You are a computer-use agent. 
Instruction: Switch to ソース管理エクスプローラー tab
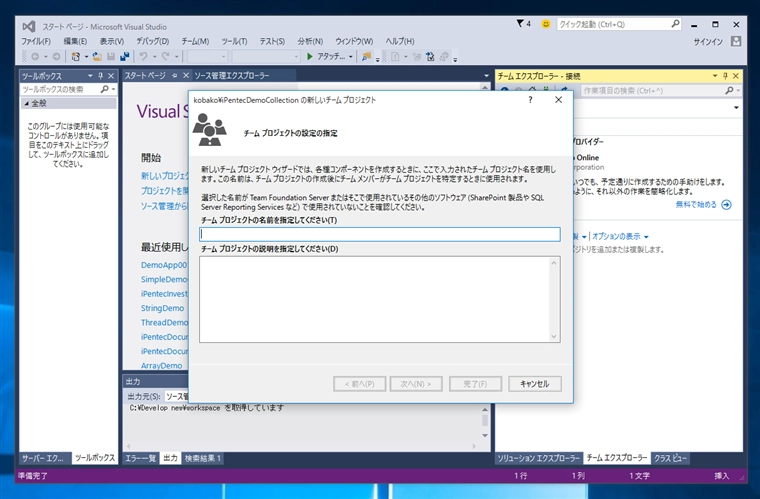tap(232, 76)
